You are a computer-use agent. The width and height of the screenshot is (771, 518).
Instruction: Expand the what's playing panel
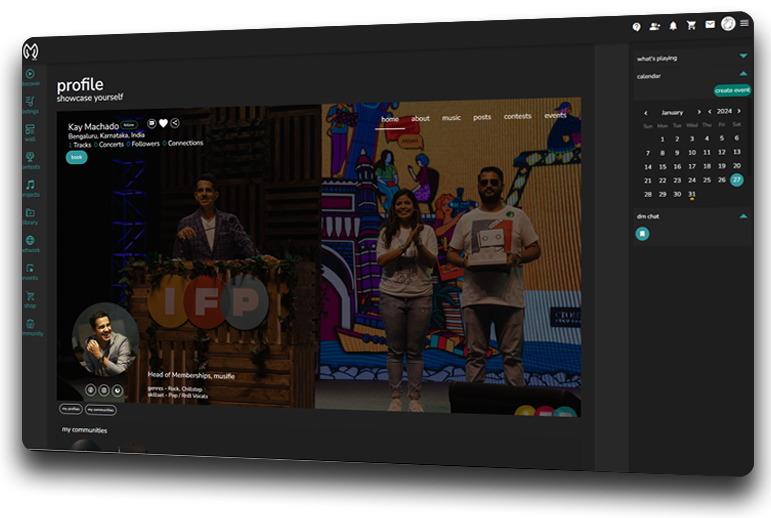pos(743,56)
